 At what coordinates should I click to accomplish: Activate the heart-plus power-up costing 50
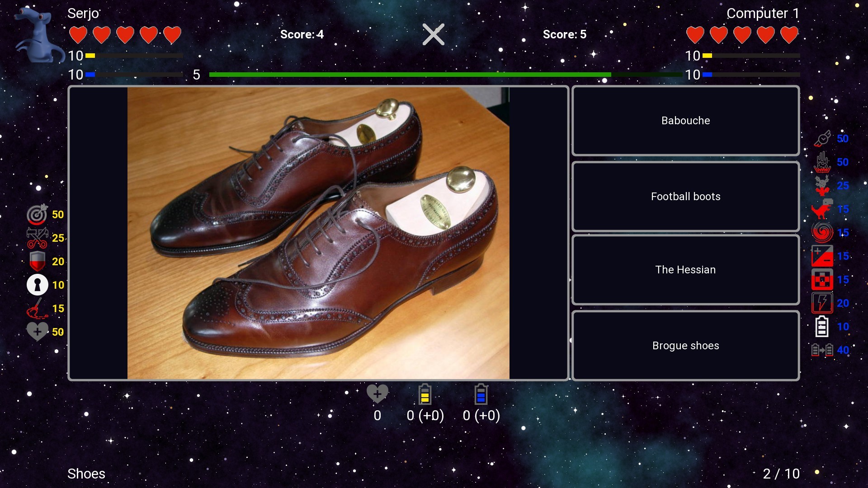click(38, 331)
